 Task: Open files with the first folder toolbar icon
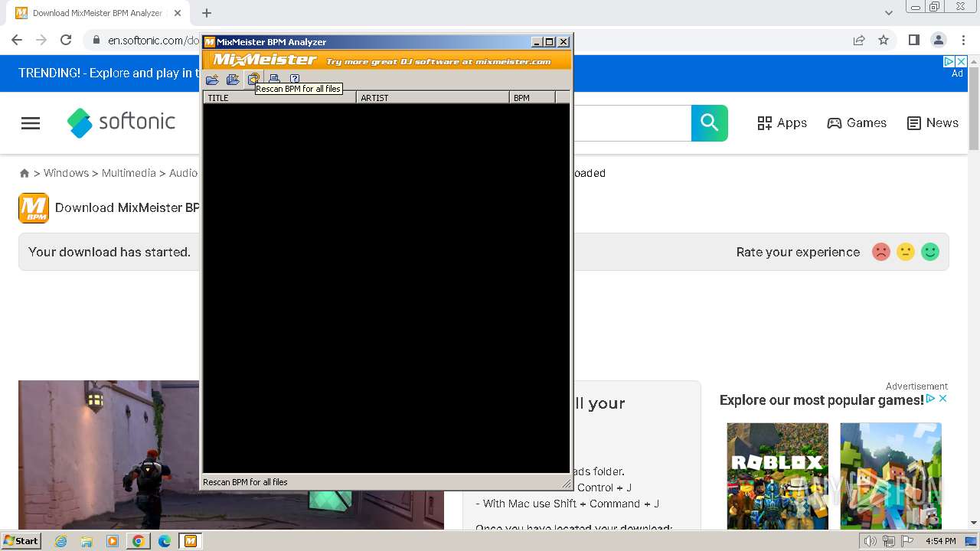[x=212, y=79]
